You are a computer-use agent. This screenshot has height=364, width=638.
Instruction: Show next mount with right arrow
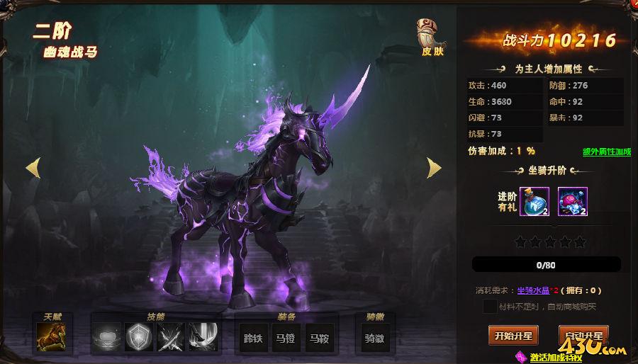point(434,168)
